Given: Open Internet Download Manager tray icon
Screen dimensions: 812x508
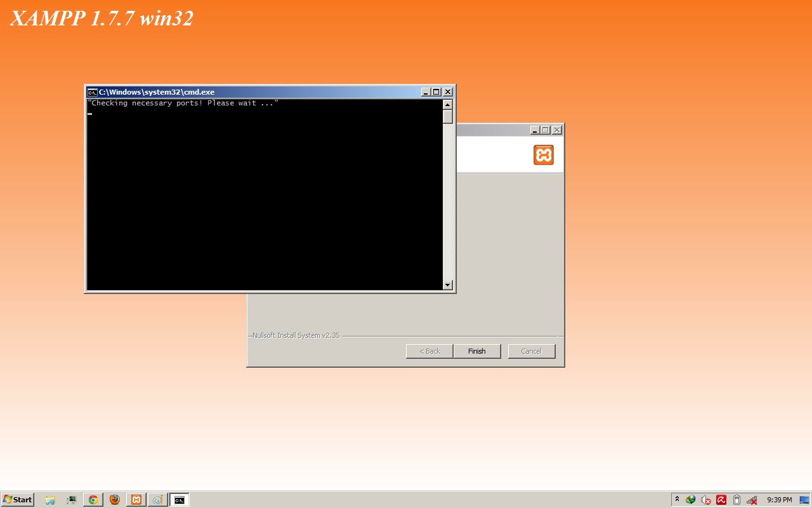Looking at the screenshot, I should click(691, 500).
